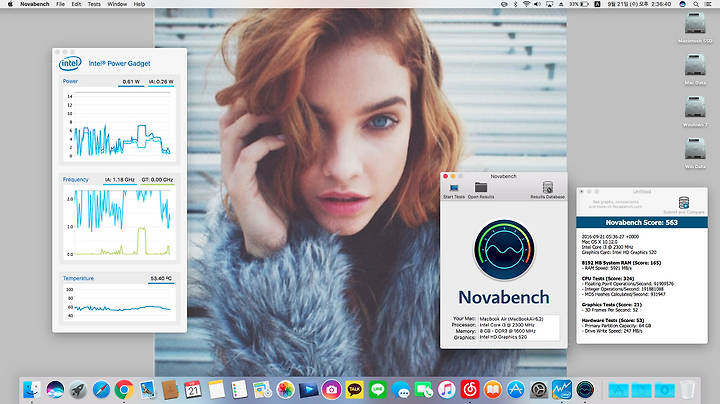
Task: Open the Trash in the dock
Action: coord(687,390)
